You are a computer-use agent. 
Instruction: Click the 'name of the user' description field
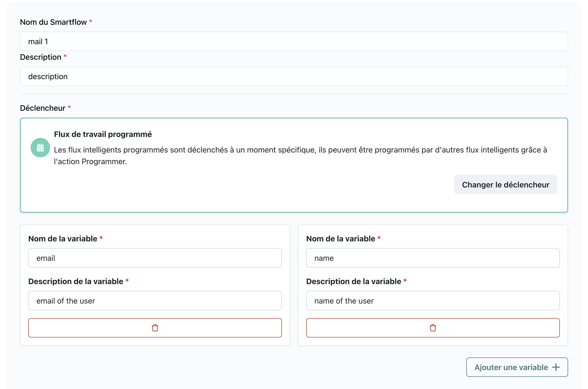pos(433,301)
